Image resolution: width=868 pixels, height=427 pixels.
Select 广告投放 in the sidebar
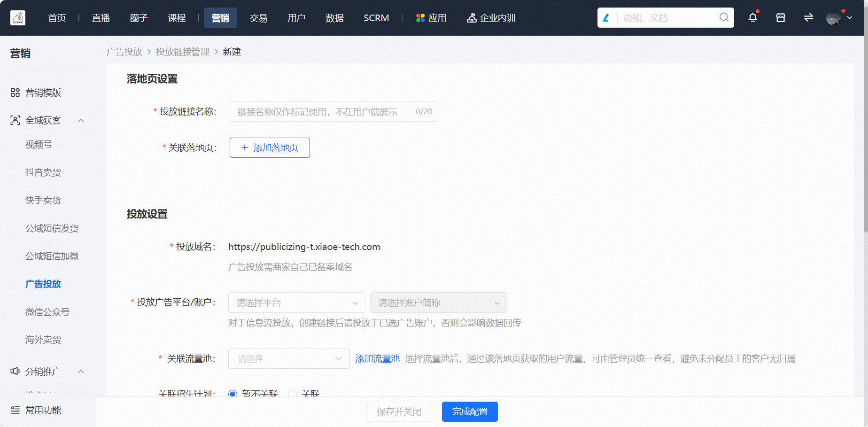[x=43, y=284]
